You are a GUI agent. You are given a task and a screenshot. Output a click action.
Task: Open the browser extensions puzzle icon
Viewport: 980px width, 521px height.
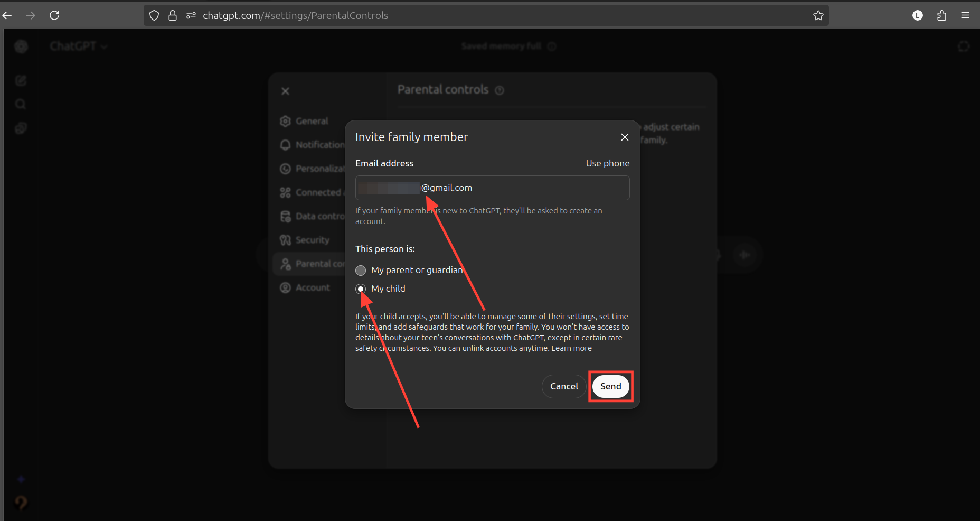(x=941, y=15)
